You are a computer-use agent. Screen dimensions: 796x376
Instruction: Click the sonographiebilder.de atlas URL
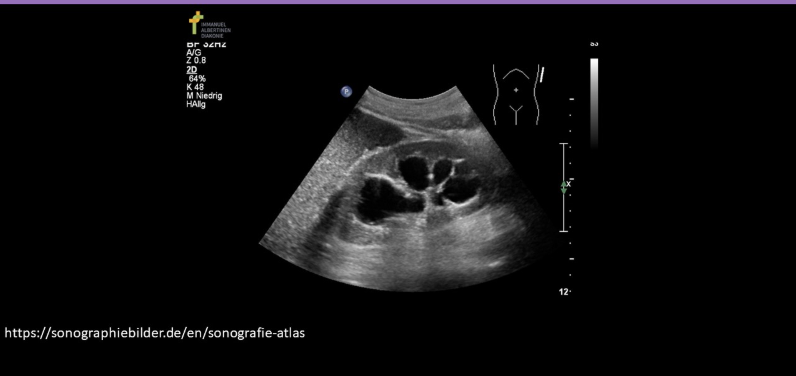[155, 333]
